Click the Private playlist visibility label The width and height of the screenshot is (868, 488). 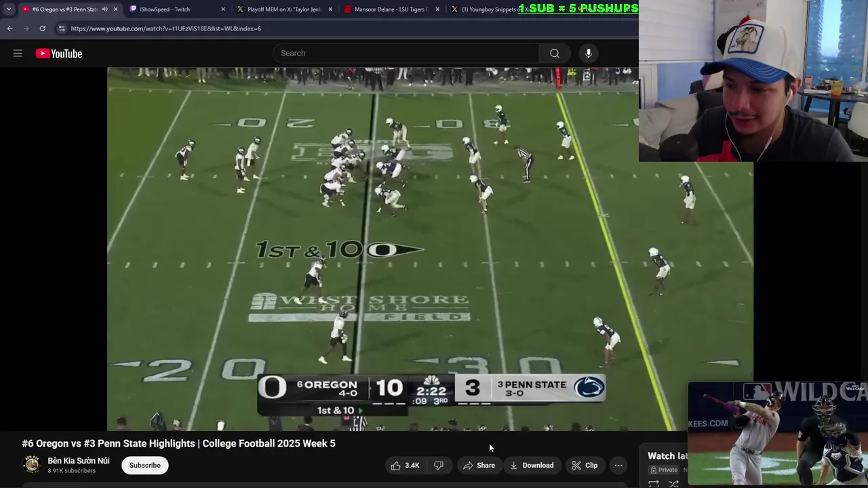(664, 470)
